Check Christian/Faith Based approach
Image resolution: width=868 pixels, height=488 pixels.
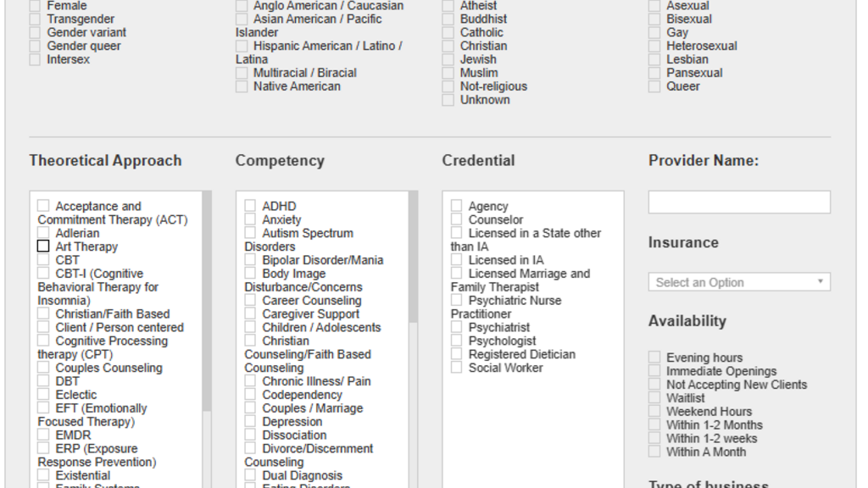point(43,313)
